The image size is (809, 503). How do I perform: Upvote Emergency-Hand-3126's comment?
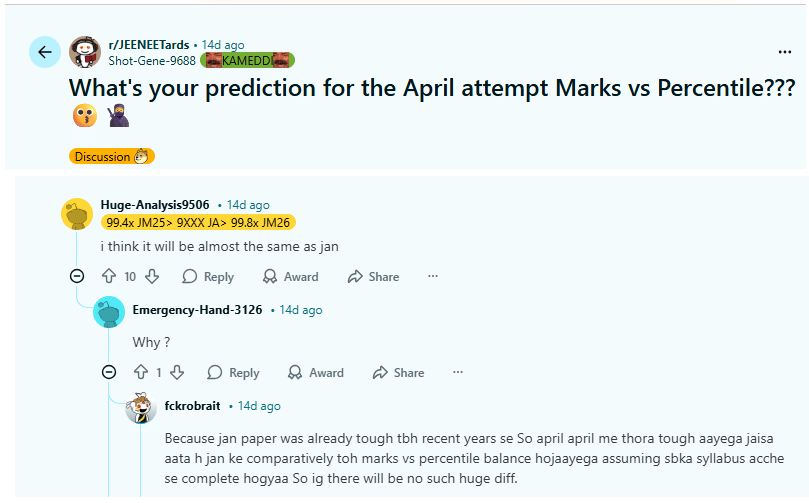pos(141,373)
